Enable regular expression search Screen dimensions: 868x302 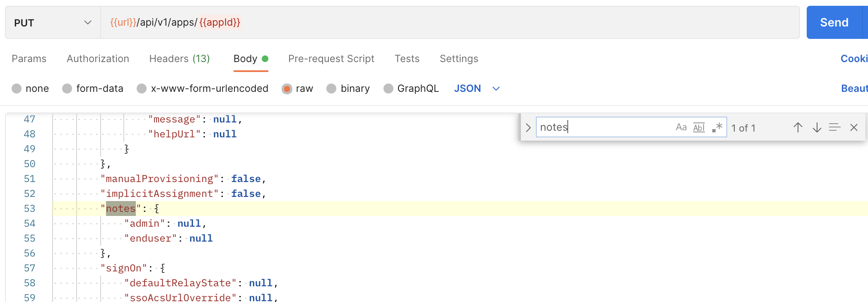coord(717,127)
